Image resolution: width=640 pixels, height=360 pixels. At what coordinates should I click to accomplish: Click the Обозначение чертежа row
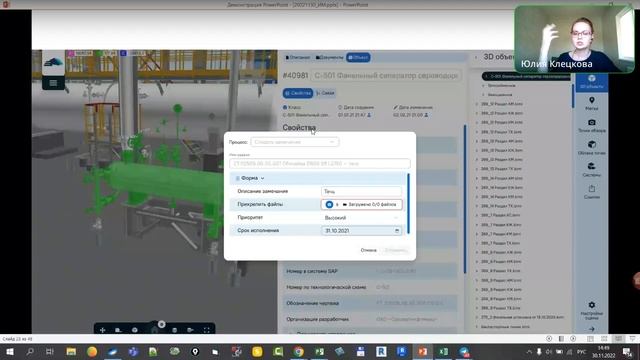pyautogui.click(x=370, y=303)
